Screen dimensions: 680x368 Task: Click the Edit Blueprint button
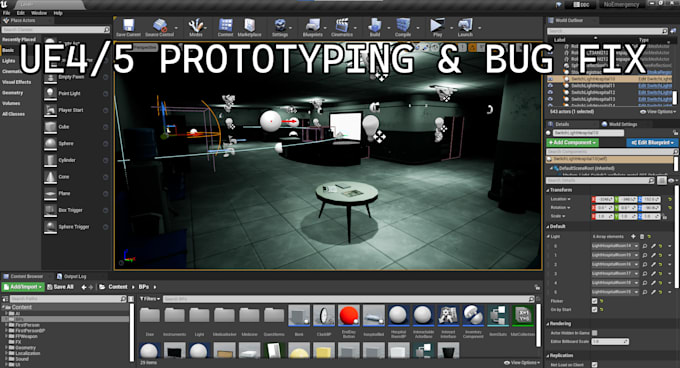click(652, 143)
